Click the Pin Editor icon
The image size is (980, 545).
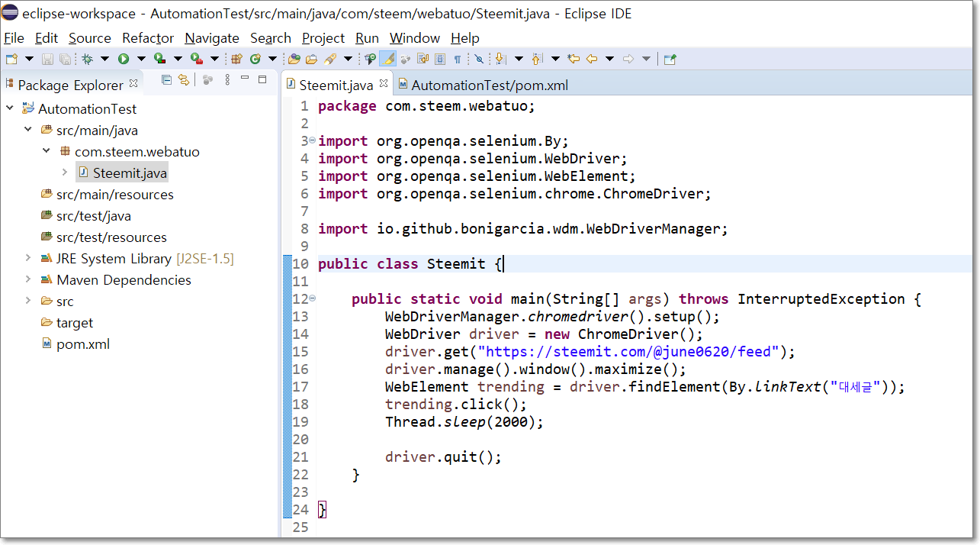tap(670, 59)
